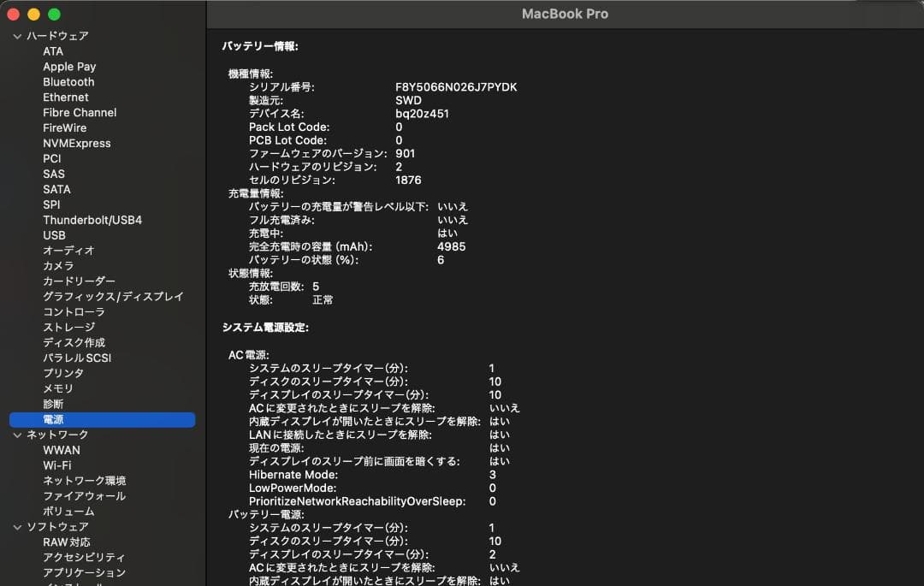The image size is (924, 586).
Task: Select ATA in the sidebar
Action: click(x=53, y=51)
